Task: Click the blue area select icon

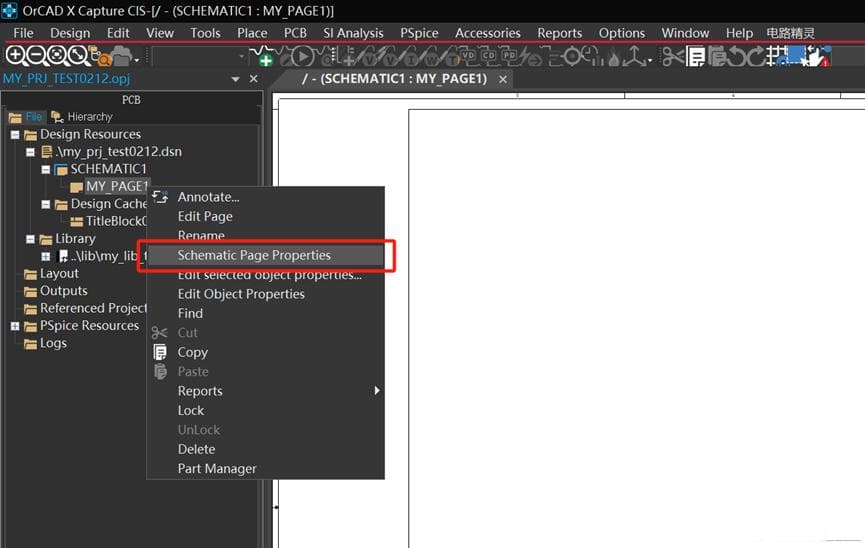Action: pyautogui.click(x=796, y=55)
